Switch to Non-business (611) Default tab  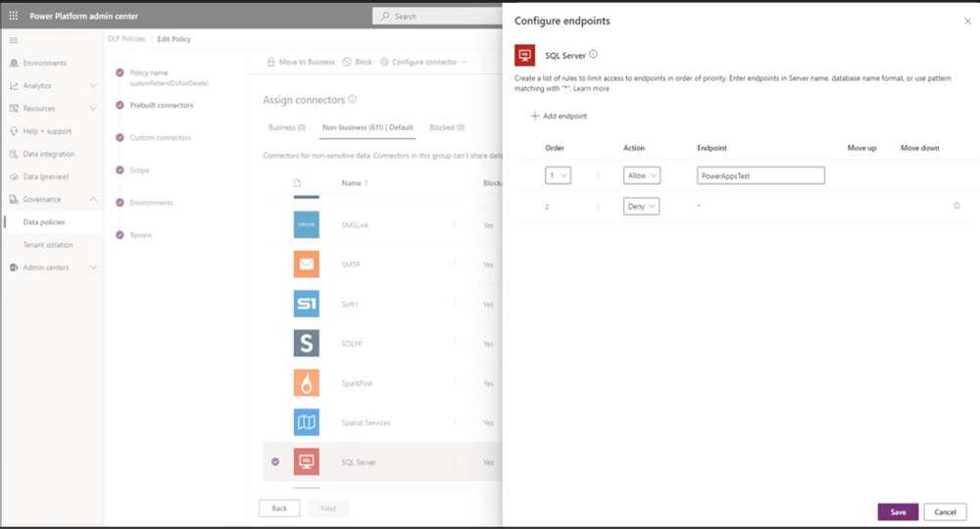point(367,127)
